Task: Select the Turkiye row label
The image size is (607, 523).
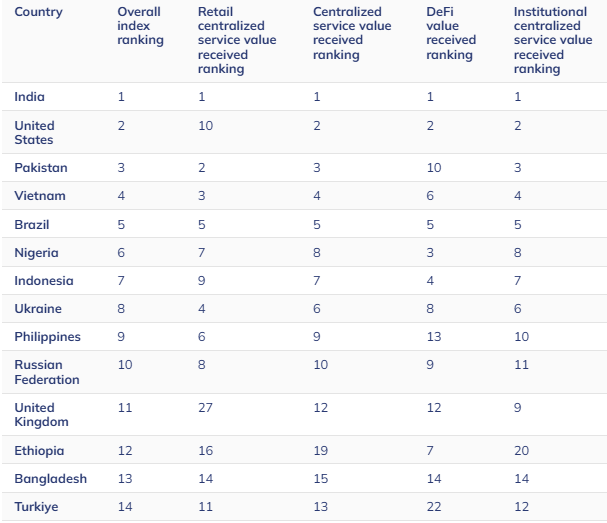Action: pos(38,507)
